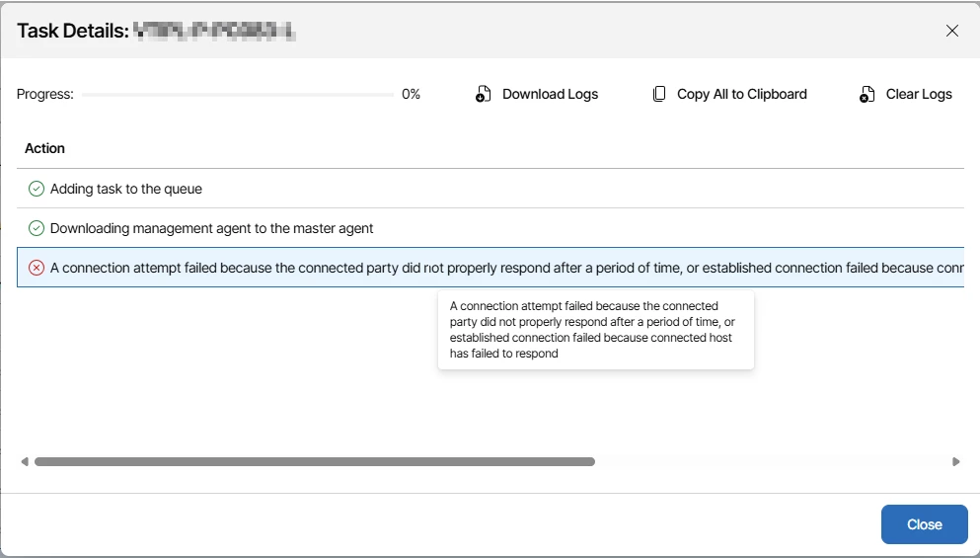
Task: Click the Copy All to Clipboard icon
Action: (x=659, y=95)
